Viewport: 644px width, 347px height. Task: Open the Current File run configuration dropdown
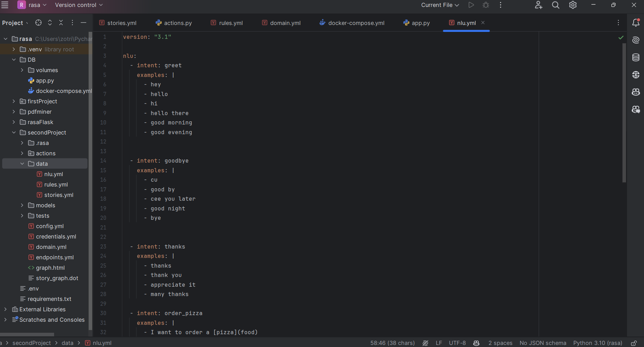tap(440, 5)
